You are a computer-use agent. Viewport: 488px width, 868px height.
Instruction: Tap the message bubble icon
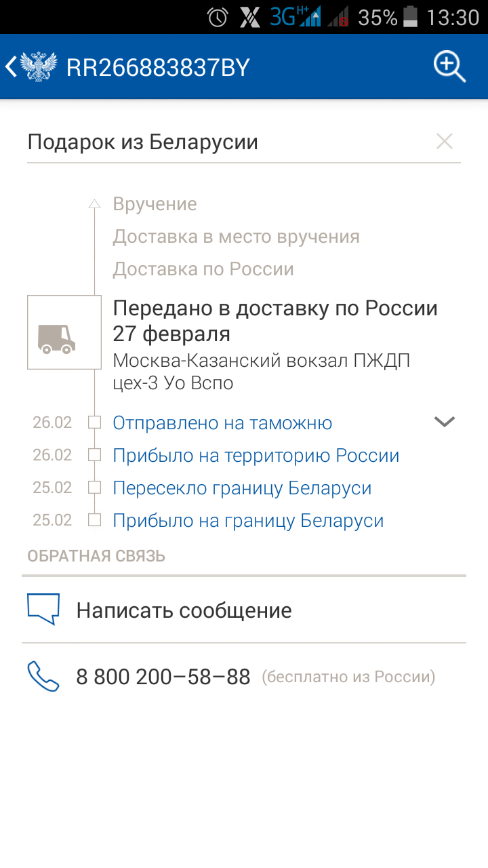click(43, 610)
